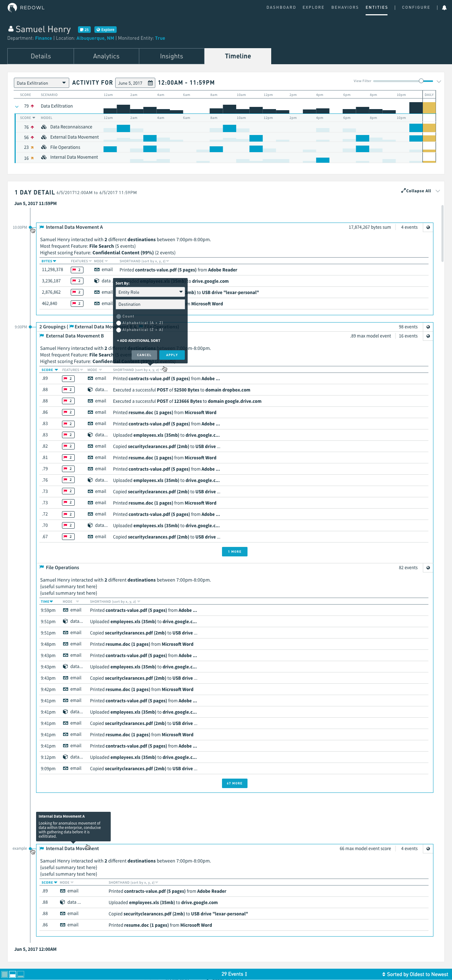The height and width of the screenshot is (980, 452).
Task: Click the June 5, 2017 date field
Action: tap(135, 83)
